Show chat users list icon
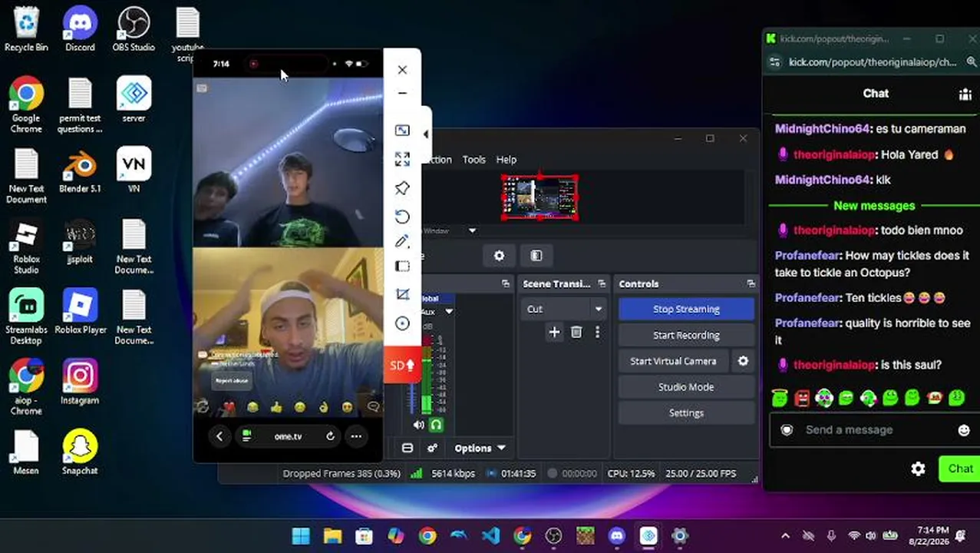980x553 pixels. click(x=965, y=94)
